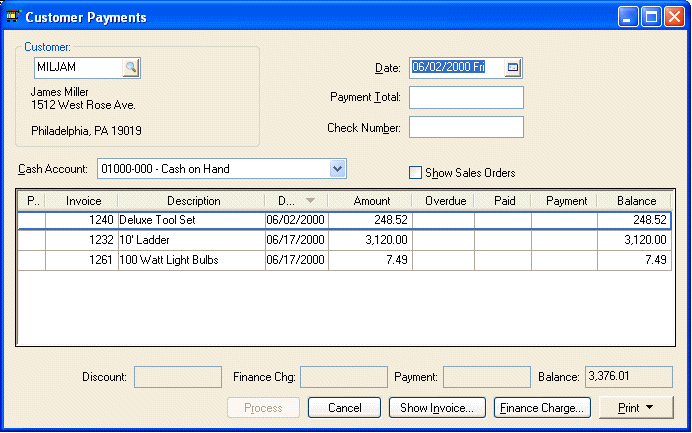
Task: Close the Customer Payments window
Action: [x=674, y=17]
